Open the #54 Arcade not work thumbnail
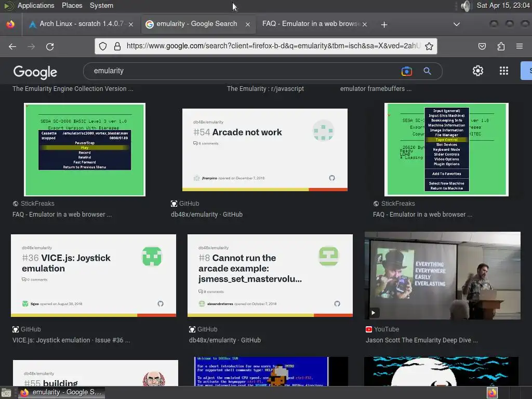This screenshot has height=399, width=532. coord(264,150)
